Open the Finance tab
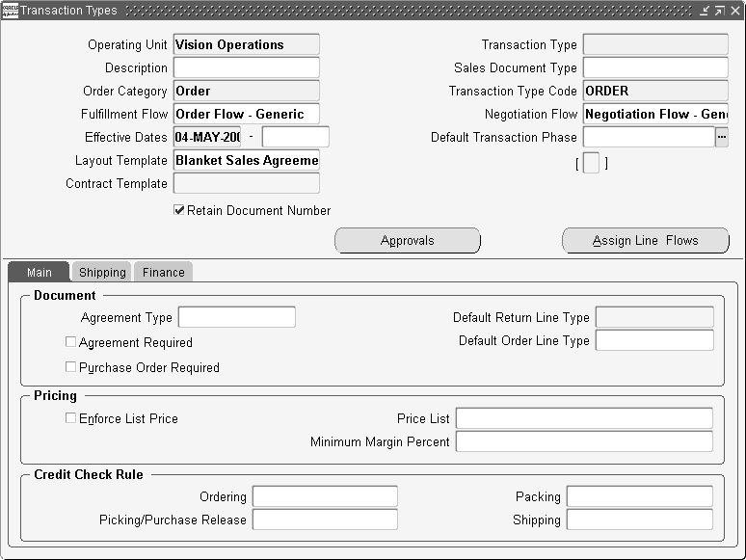This screenshot has width=746, height=560. (x=163, y=272)
